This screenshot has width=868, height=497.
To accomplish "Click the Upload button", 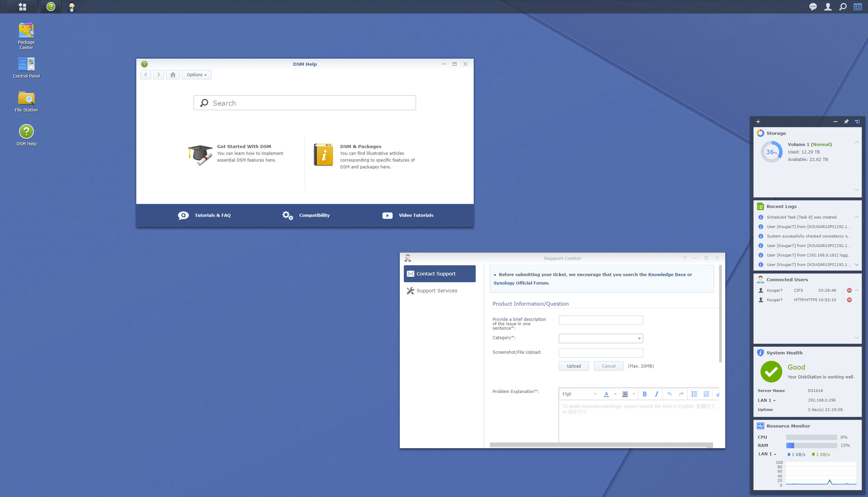I will [574, 366].
